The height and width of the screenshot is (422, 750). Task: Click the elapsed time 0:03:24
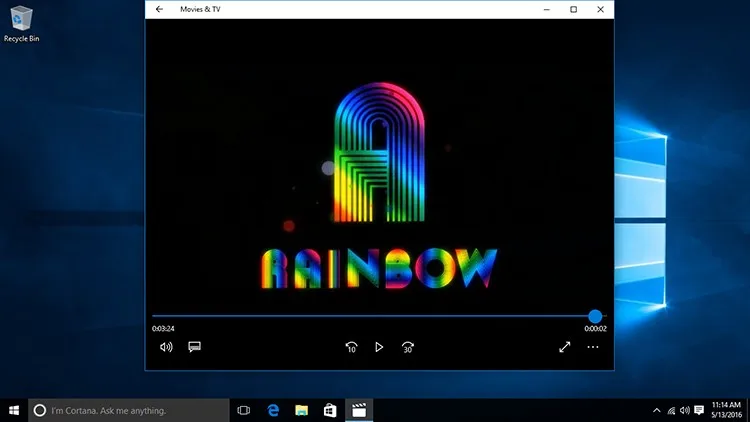[163, 329]
